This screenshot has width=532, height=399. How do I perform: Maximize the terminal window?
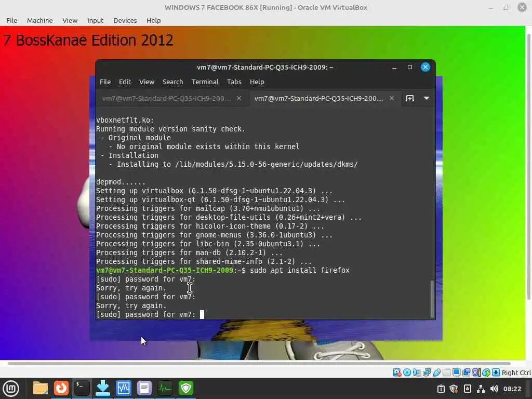[410, 67]
